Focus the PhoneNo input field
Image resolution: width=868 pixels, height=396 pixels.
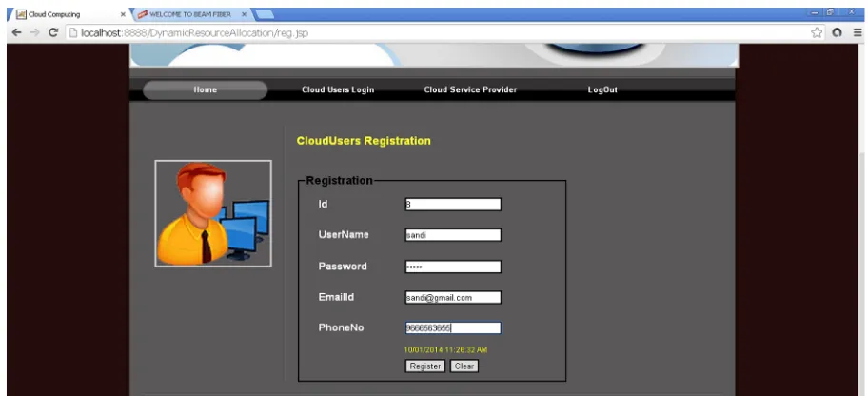[453, 327]
